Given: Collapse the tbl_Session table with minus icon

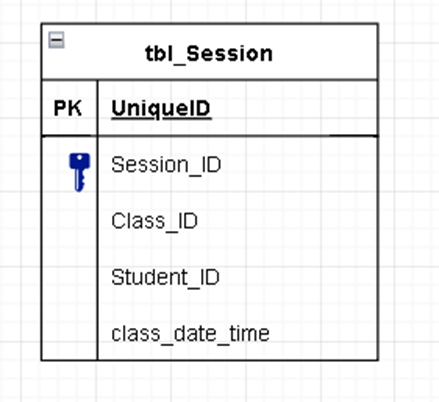Looking at the screenshot, I should coord(56,40).
